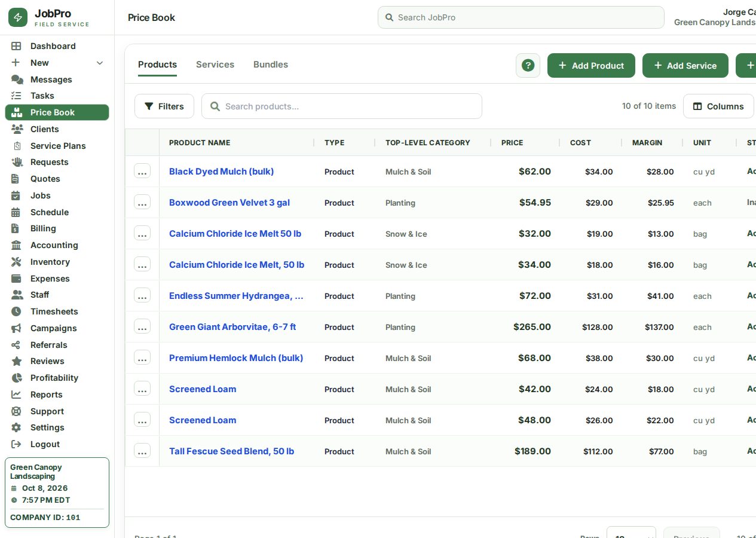
Task: Click the Add Product button
Action: (x=590, y=65)
